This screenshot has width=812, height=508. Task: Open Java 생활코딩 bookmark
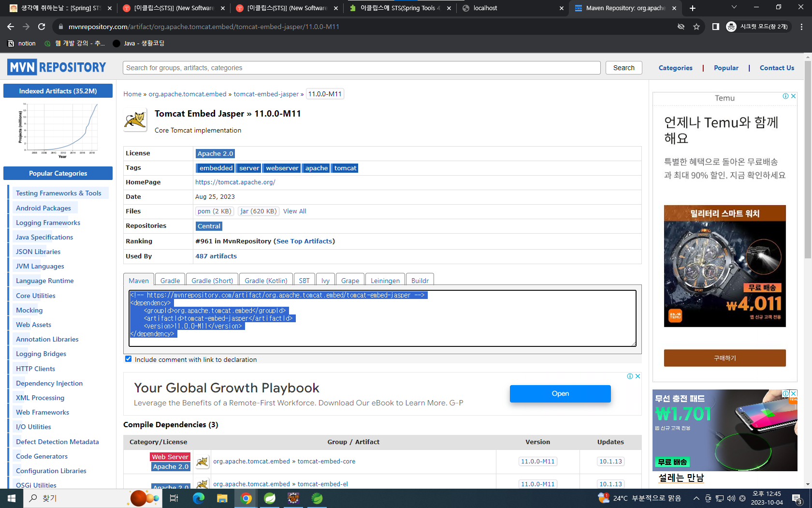(x=139, y=44)
